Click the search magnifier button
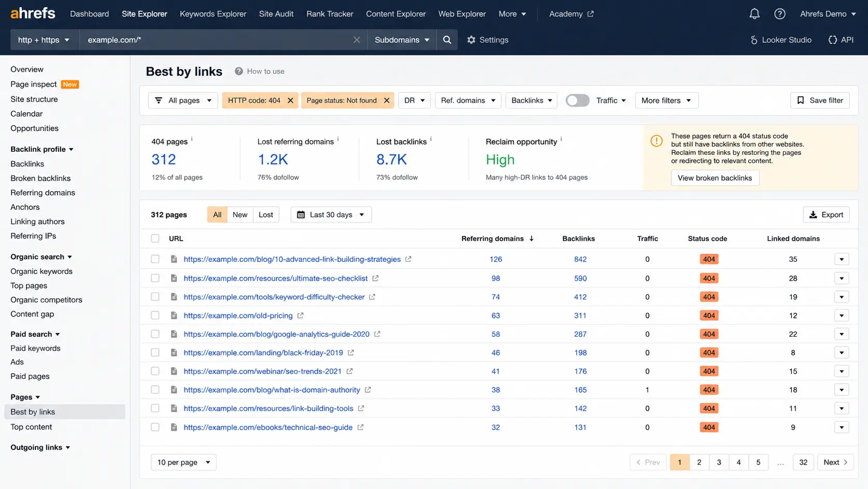Image resolution: width=868 pixels, height=489 pixels. [447, 39]
